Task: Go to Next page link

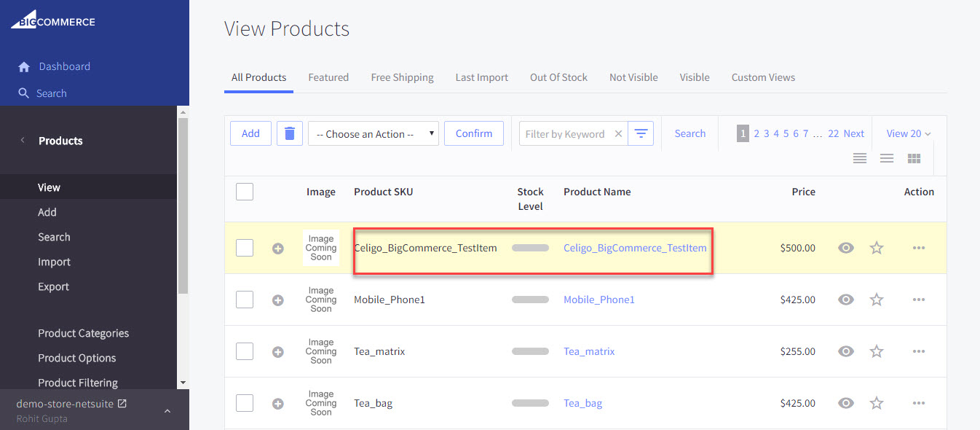Action: [x=854, y=133]
